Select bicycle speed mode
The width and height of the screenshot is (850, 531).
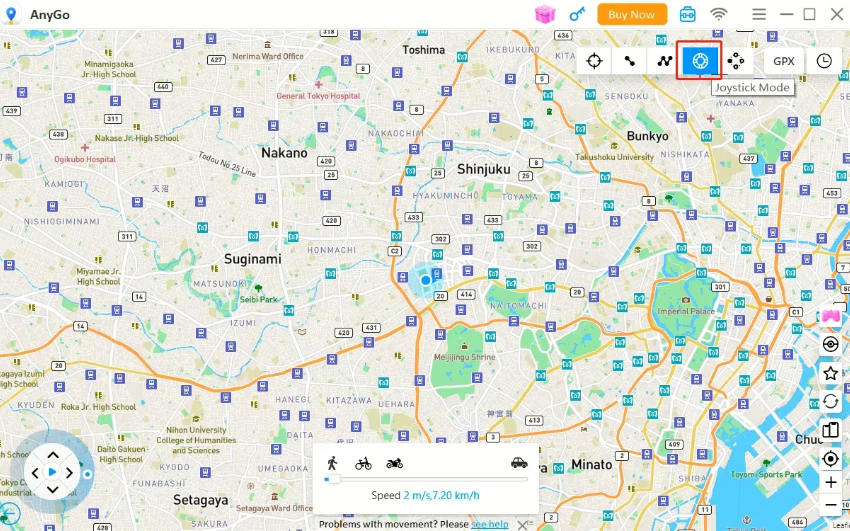[x=363, y=463]
